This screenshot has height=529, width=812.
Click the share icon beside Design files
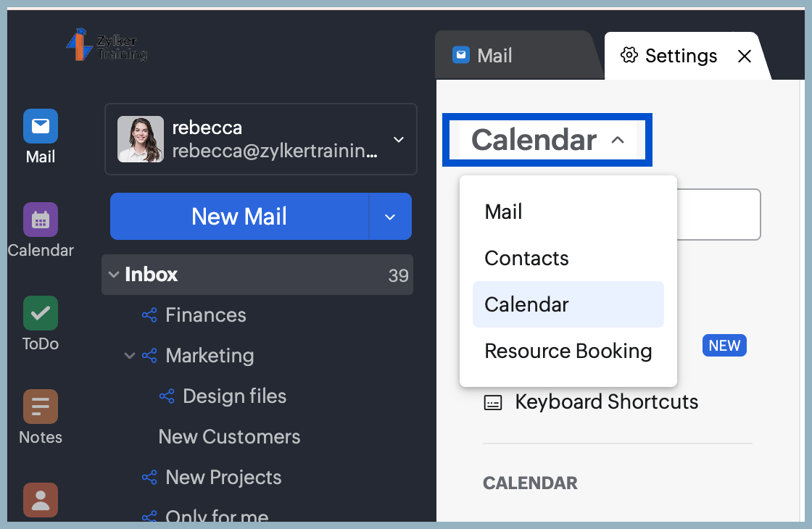point(167,396)
